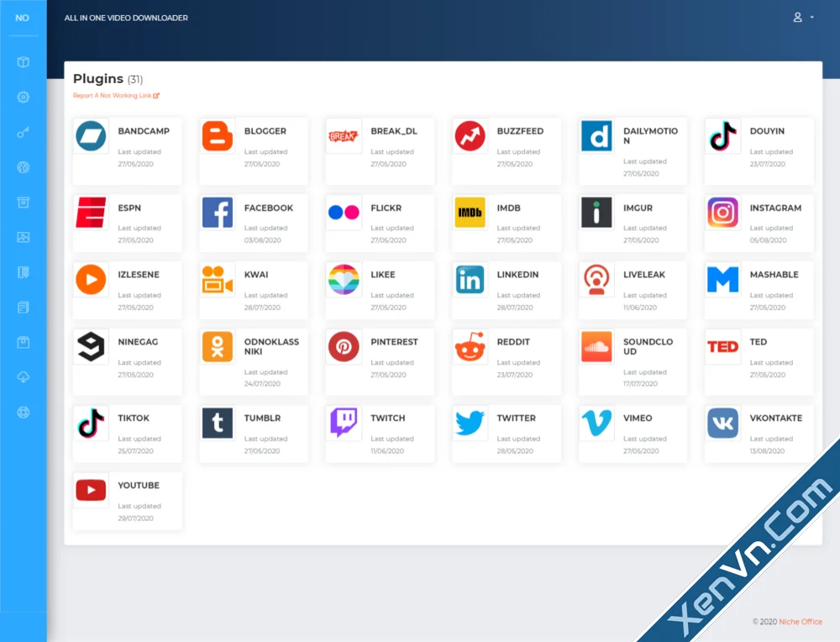Select the Instagram plugin logo
The height and width of the screenshot is (642, 840).
click(x=722, y=213)
